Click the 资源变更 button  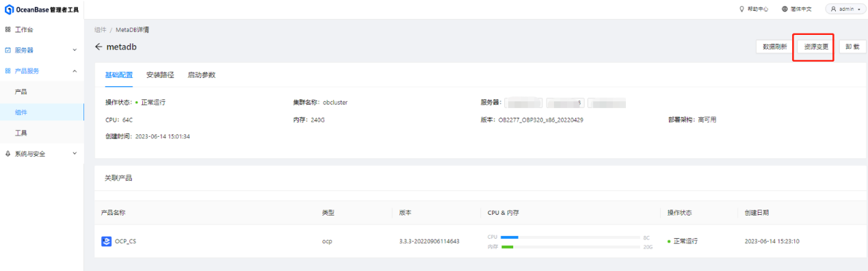coord(816,47)
